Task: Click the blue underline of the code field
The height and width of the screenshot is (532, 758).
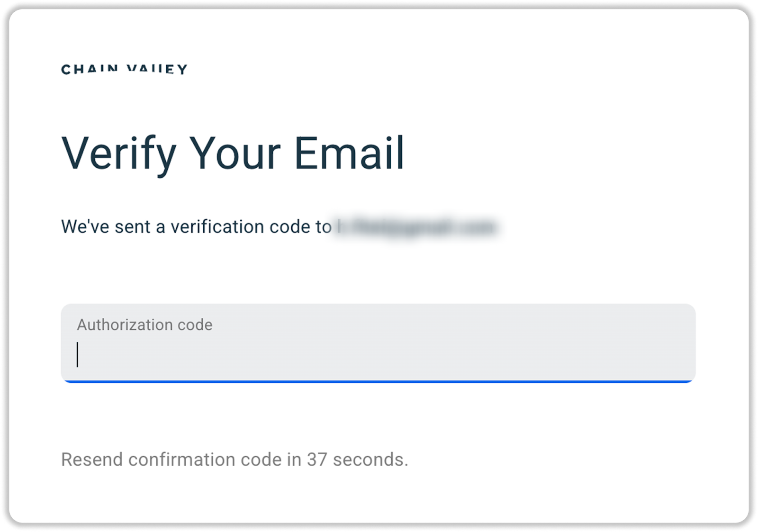Action: click(x=378, y=381)
